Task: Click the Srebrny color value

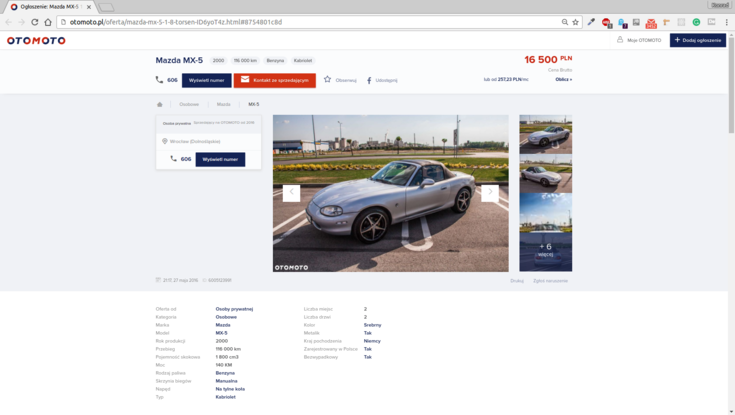Action: [x=373, y=325]
